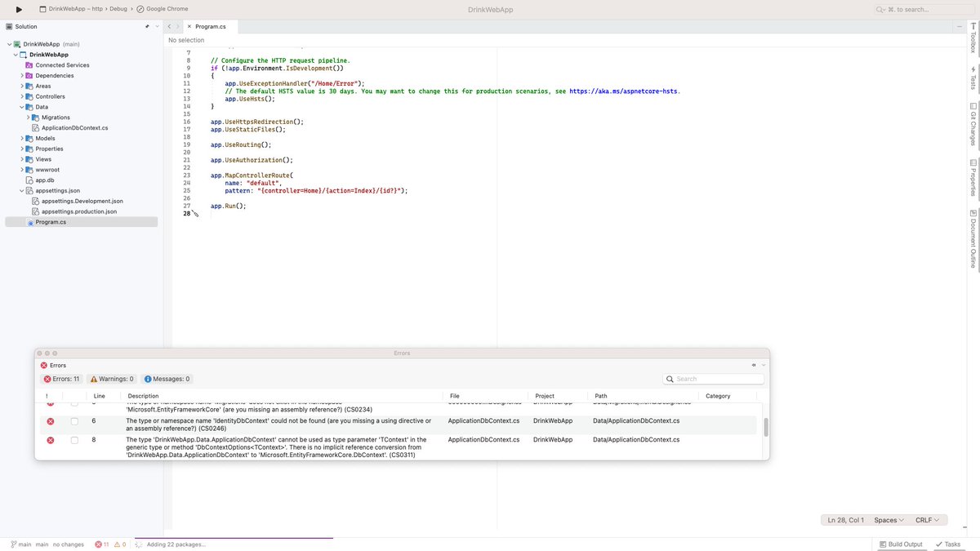Expand the wwwroot folder
Screen dimensions: 980x551
(22, 169)
